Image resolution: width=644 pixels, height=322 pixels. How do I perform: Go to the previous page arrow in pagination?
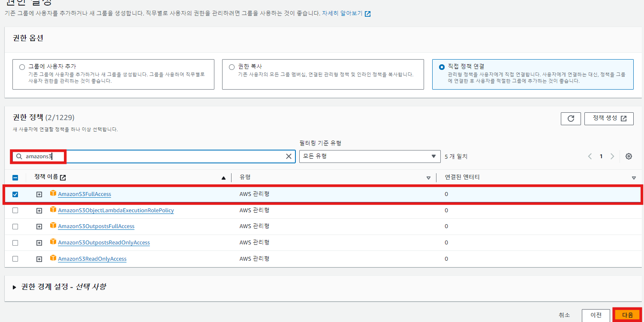point(590,156)
